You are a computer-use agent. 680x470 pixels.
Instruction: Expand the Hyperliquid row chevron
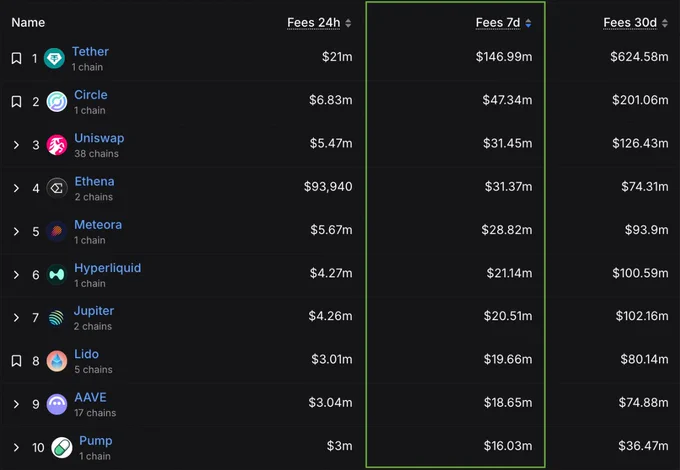(16, 274)
